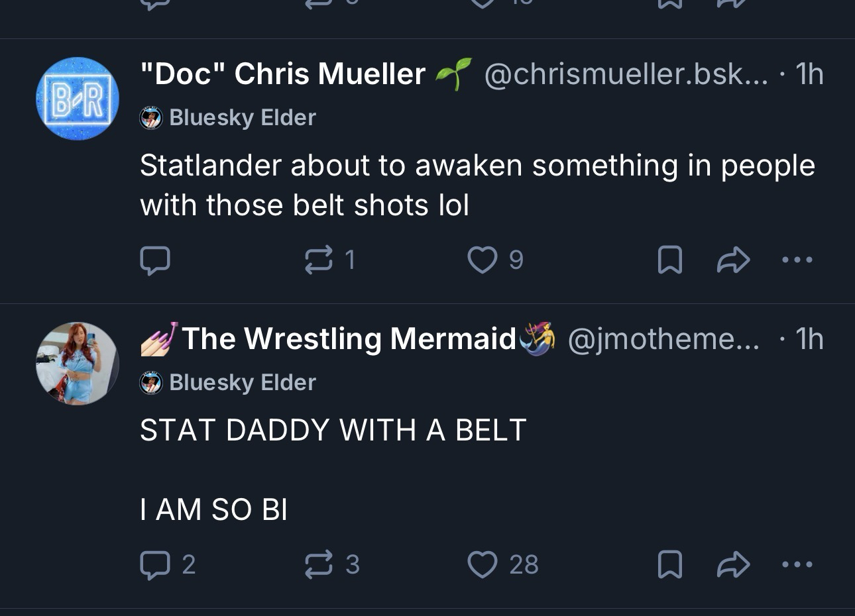Reply to Chris Mueller's Statlander post
855x616 pixels.
click(156, 260)
